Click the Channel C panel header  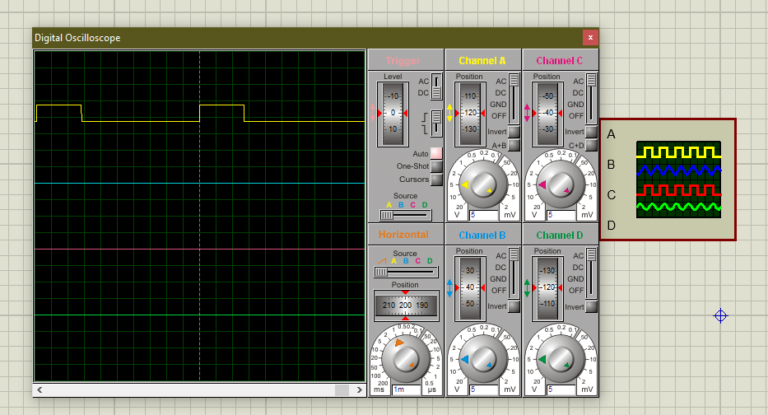(560, 61)
